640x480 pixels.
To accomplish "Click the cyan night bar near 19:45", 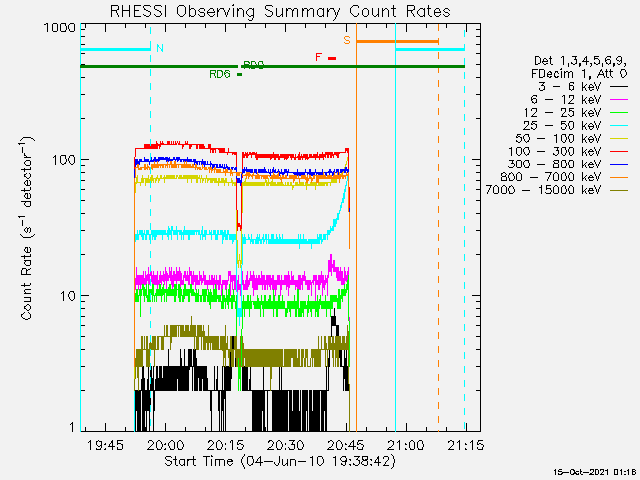I will (116, 50).
